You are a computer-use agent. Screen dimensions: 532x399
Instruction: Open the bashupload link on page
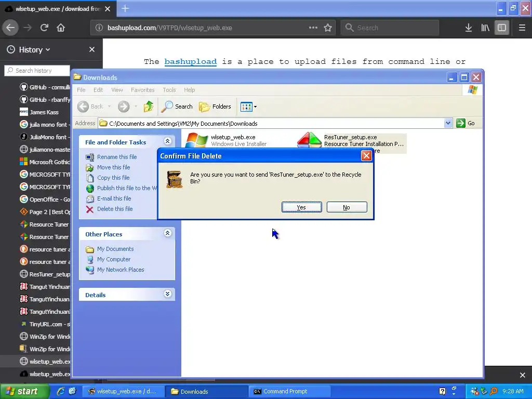pyautogui.click(x=190, y=62)
